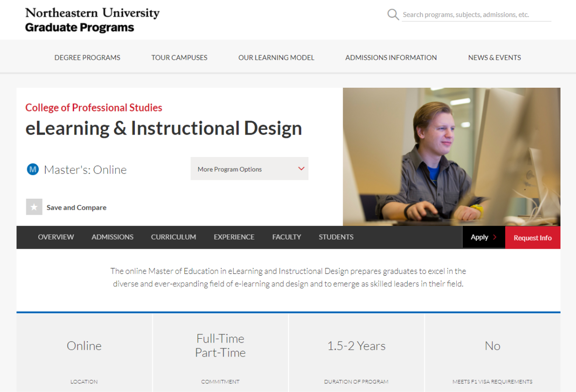Open the Degree Programs menu
This screenshot has height=392, width=576.
87,58
